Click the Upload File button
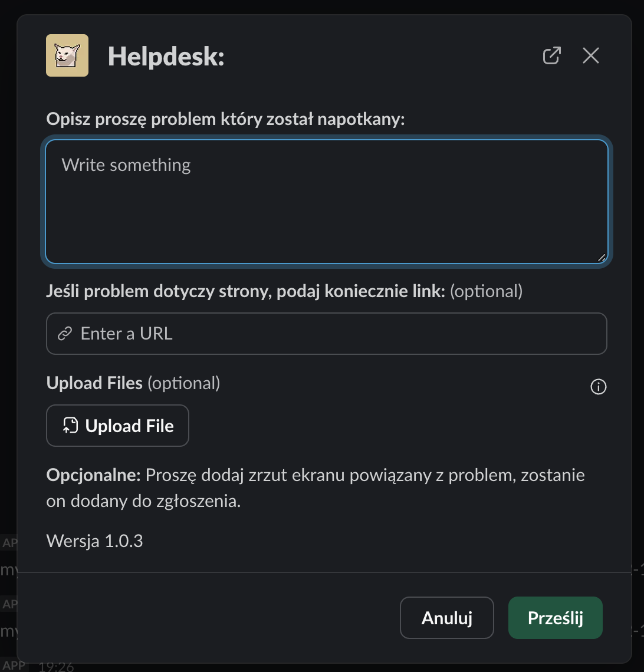This screenshot has width=644, height=672. click(117, 426)
